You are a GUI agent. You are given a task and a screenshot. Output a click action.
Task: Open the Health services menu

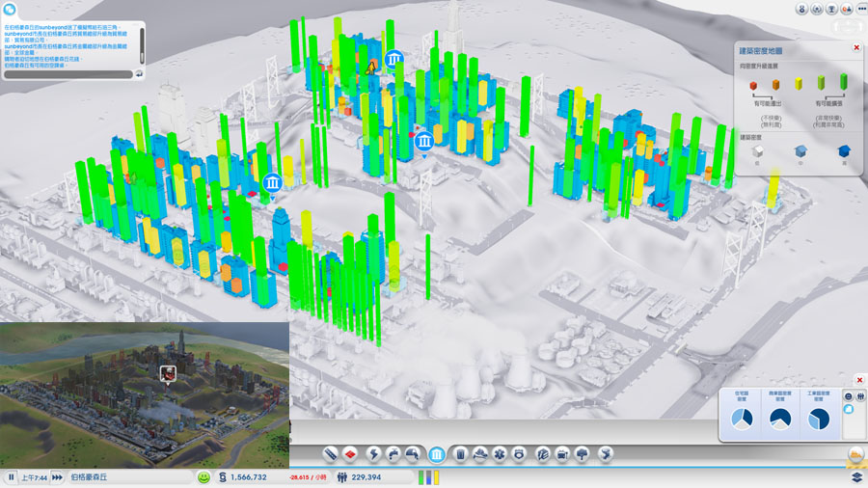[x=500, y=453]
